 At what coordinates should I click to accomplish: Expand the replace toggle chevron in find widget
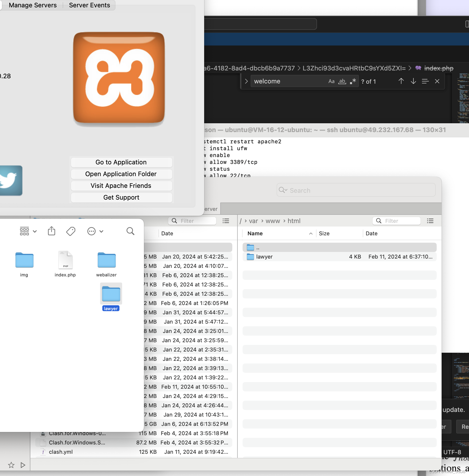(246, 81)
